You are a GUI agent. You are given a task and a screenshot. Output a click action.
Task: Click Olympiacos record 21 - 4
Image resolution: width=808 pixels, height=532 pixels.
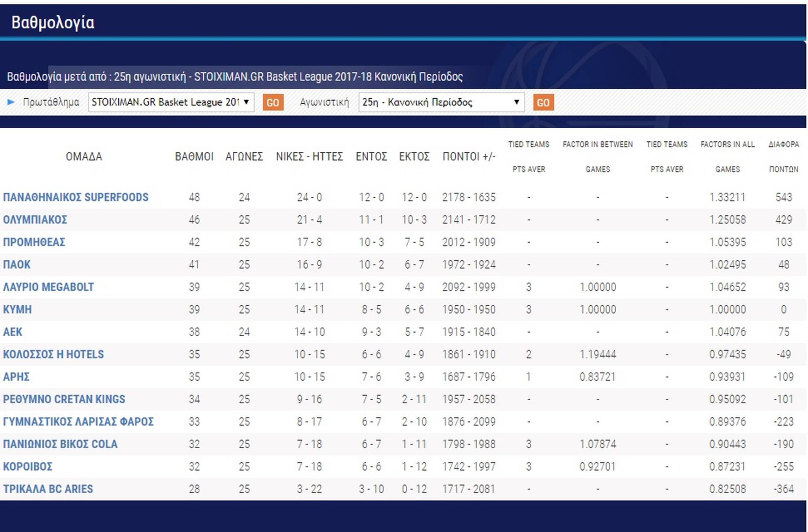point(309,220)
